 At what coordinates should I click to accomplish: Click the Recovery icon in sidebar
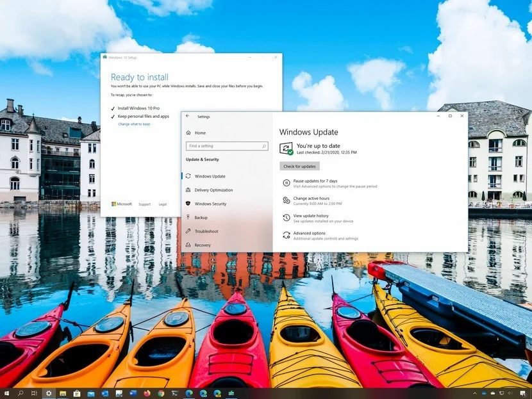click(188, 245)
